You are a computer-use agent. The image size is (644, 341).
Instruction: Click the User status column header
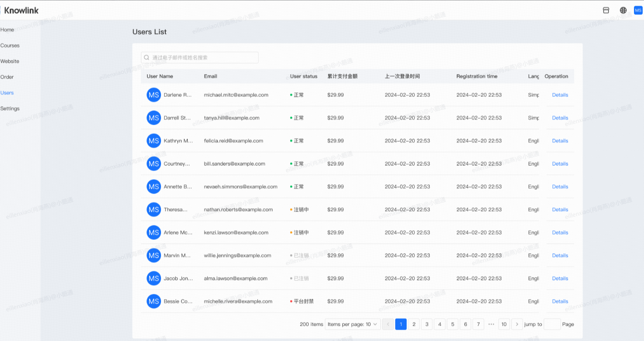(304, 76)
